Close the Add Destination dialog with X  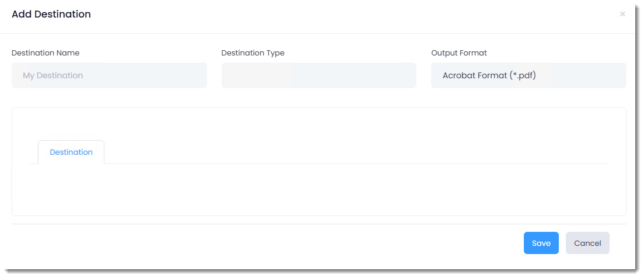(x=622, y=14)
